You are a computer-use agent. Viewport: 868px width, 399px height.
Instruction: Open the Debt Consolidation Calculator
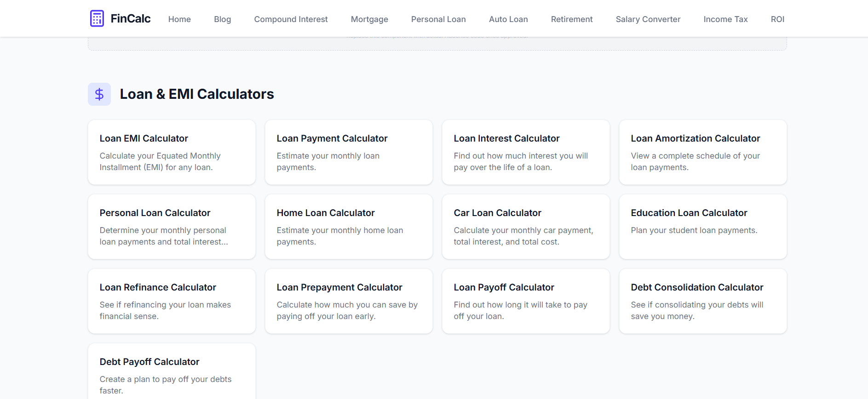[702, 301]
